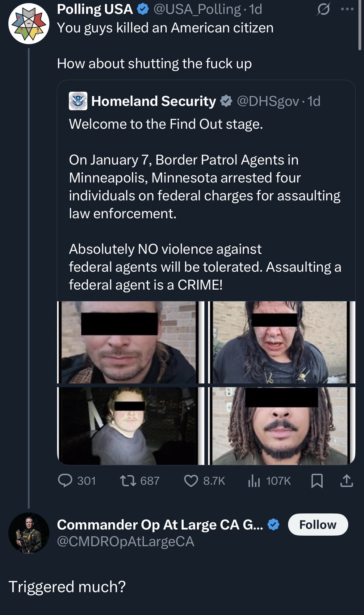Like the tweet with heart icon

pos(191,481)
